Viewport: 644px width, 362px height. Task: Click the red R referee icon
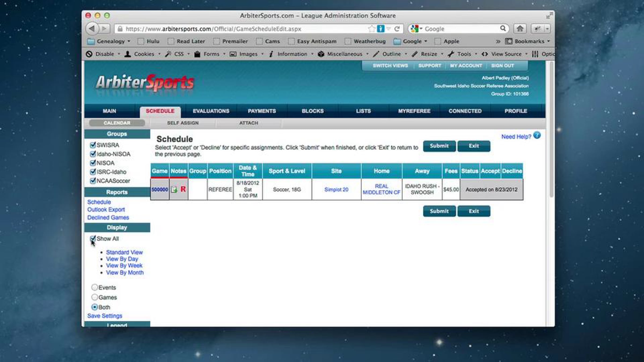[183, 189]
